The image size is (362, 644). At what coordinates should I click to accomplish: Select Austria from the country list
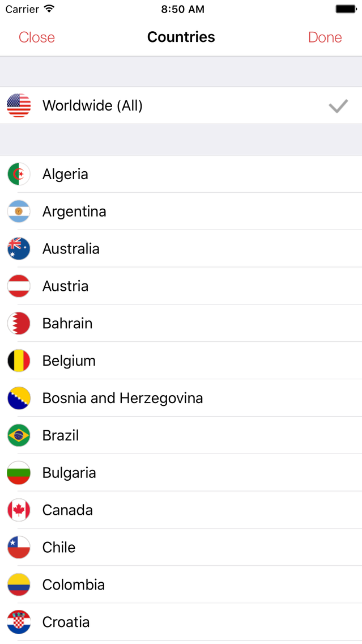pyautogui.click(x=181, y=286)
